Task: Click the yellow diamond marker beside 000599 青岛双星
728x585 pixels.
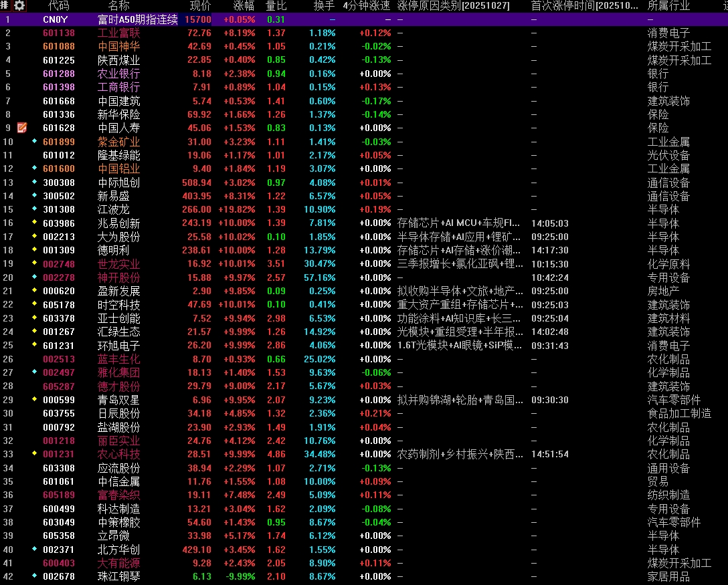Action: click(x=34, y=398)
